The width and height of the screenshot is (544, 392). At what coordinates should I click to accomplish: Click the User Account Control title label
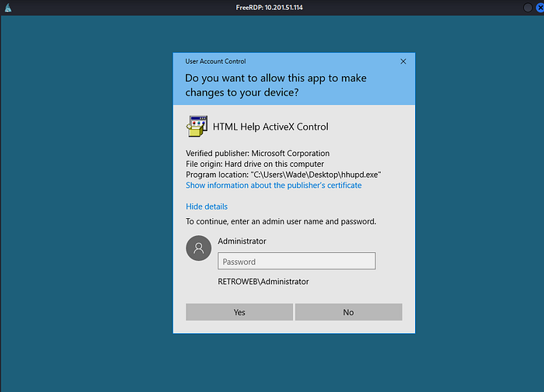(x=215, y=61)
